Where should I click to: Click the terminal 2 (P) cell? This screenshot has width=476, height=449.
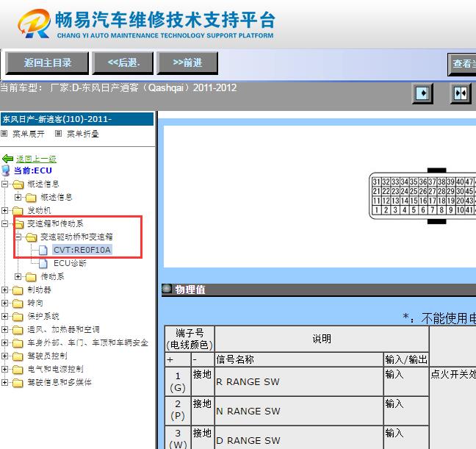[178, 411]
